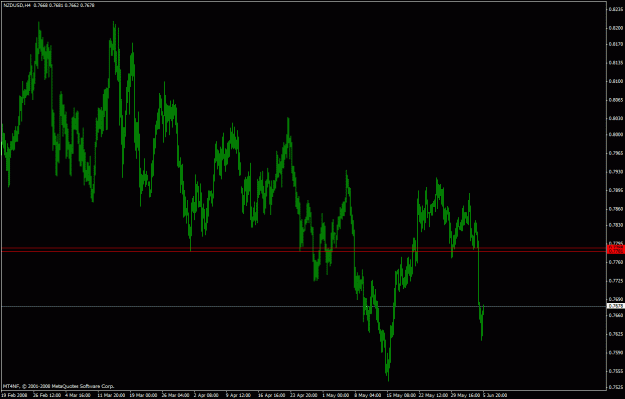This screenshot has width=625, height=399.
Task: Click the 19 Mar 00:00 time label
Action: tap(143, 395)
